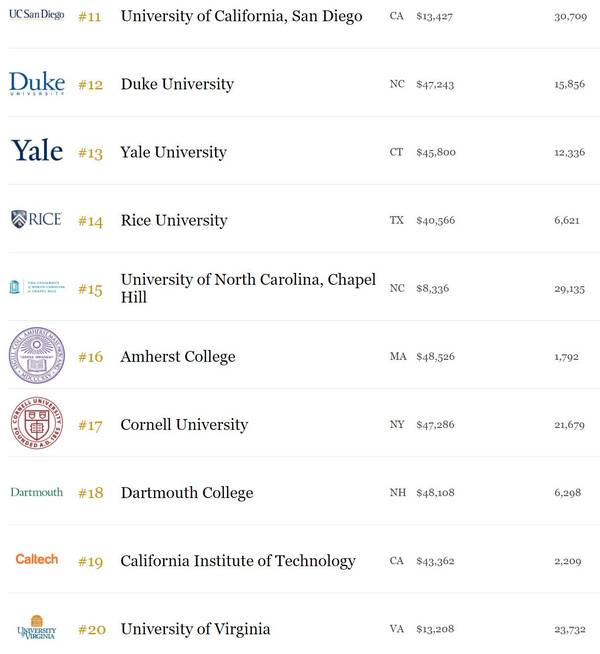
Task: Open the Yale University name link
Action: click(173, 152)
